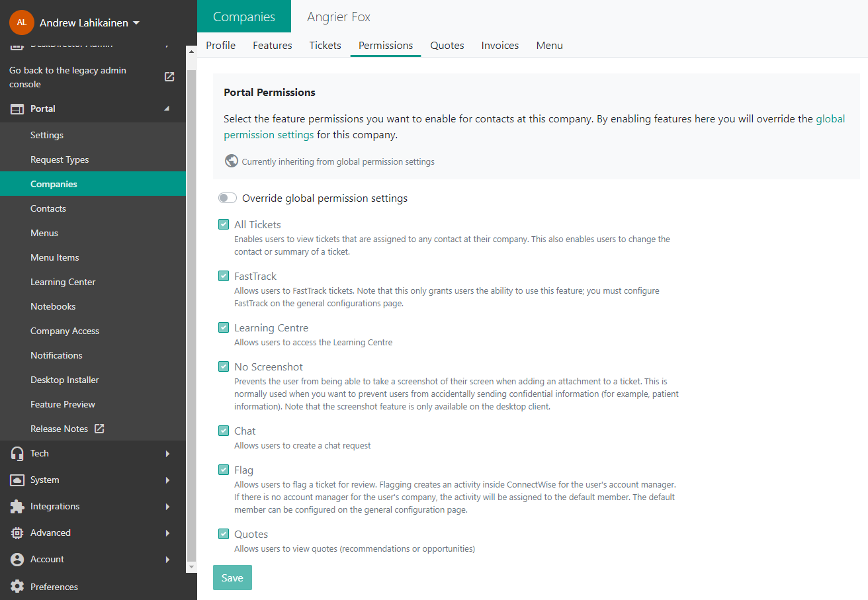Click the System cloud icon
This screenshot has height=600, width=868.
tap(17, 480)
